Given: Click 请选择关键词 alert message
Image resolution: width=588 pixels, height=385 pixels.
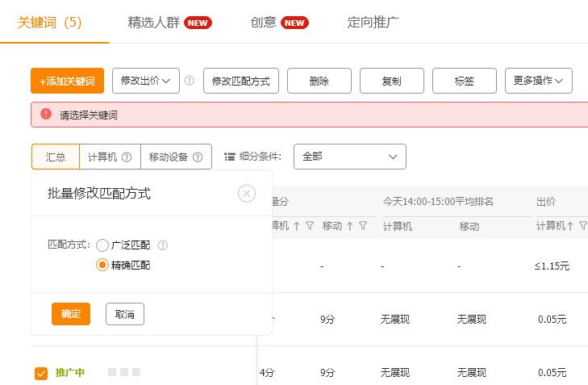Looking at the screenshot, I should pyautogui.click(x=89, y=115).
